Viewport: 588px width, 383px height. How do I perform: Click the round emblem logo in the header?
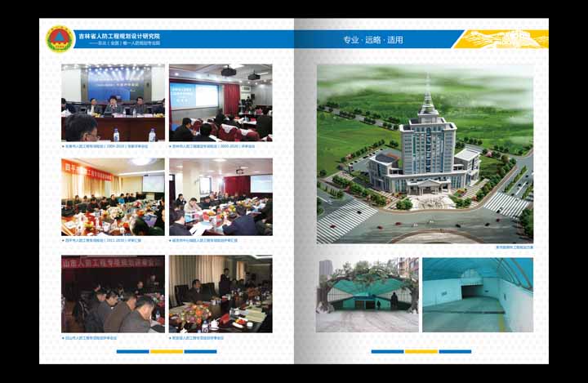[58, 38]
